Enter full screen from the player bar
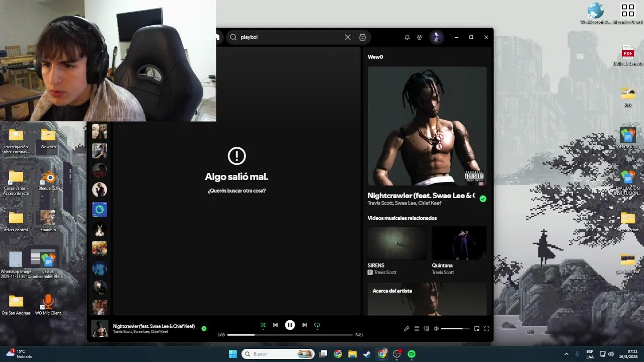Screen dimensions: 644x362 pos(487,329)
